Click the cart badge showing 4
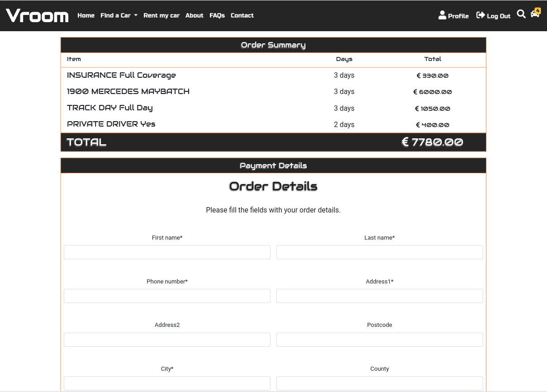The image size is (547, 392). point(537,10)
